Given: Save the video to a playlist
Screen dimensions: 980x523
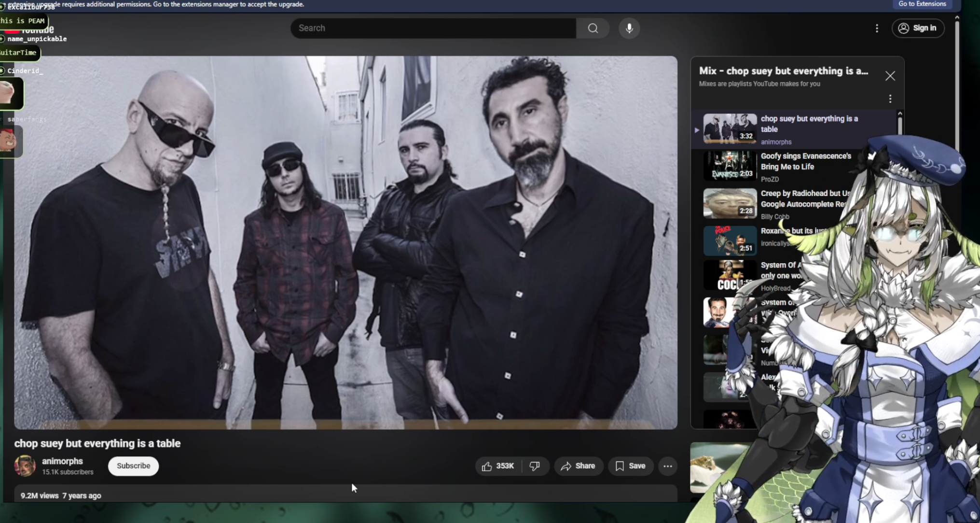Looking at the screenshot, I should pos(630,466).
